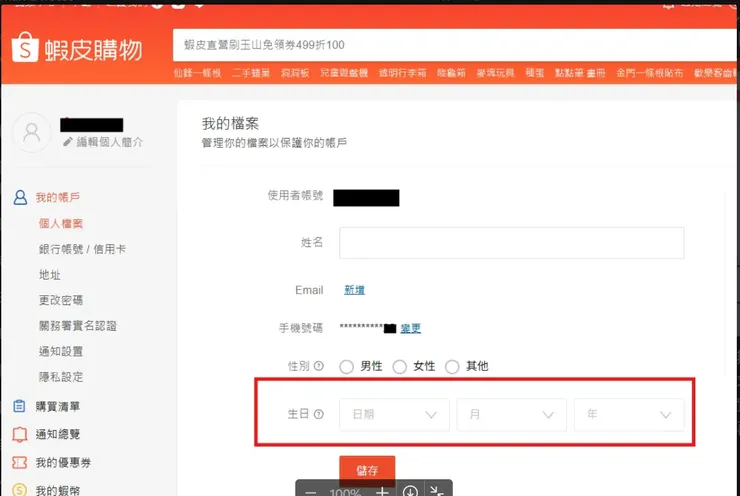
Task: Click the 麥塊玩具 keyword link
Action: point(496,73)
